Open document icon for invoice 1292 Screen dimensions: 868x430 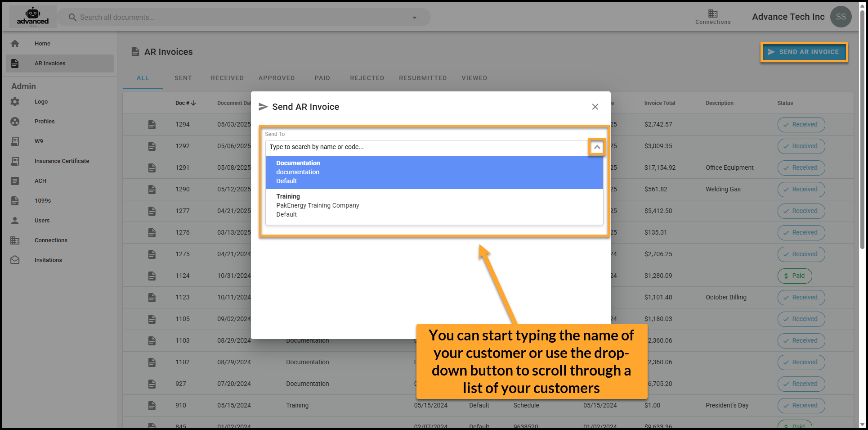tap(152, 146)
